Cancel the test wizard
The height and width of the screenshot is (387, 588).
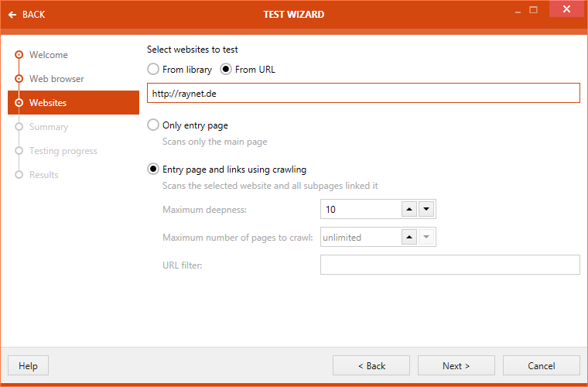[x=541, y=365]
